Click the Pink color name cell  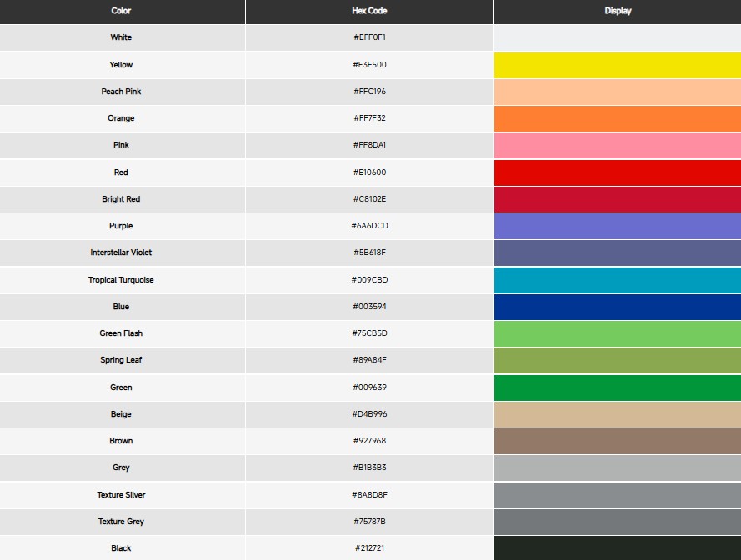(x=121, y=145)
